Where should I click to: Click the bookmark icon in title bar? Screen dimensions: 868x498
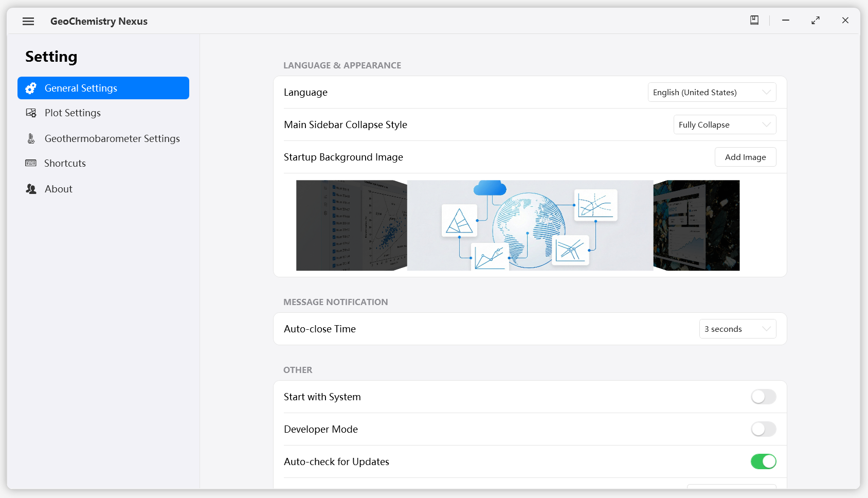754,21
